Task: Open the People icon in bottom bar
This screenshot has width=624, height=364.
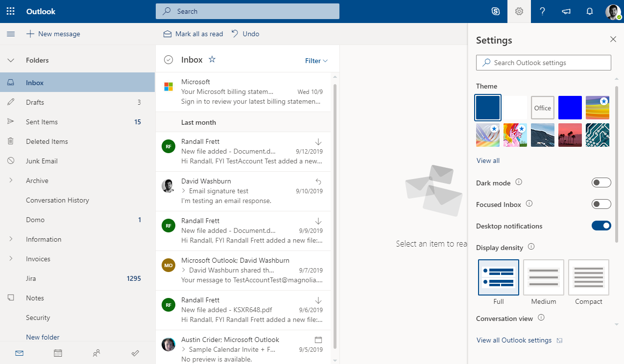Action: pos(96,353)
